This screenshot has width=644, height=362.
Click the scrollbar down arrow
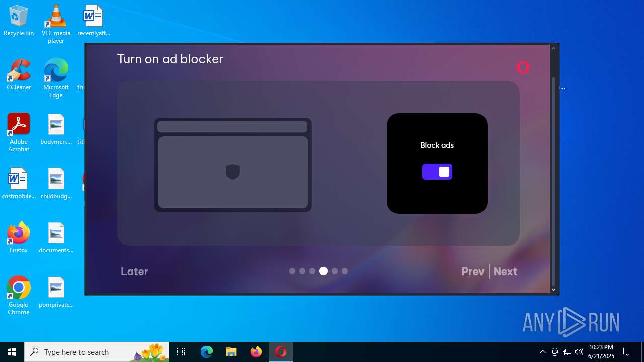point(554,289)
